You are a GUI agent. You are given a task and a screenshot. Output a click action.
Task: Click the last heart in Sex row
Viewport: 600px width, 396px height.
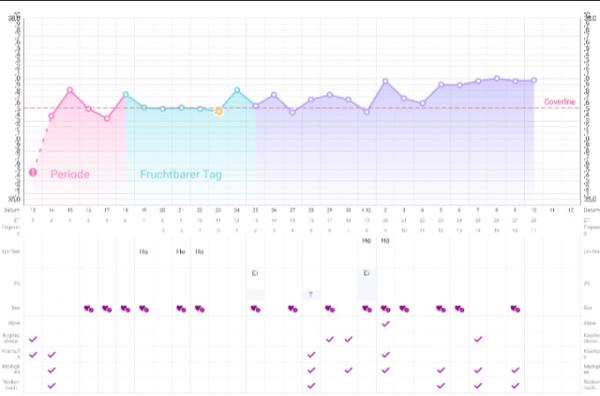[515, 308]
